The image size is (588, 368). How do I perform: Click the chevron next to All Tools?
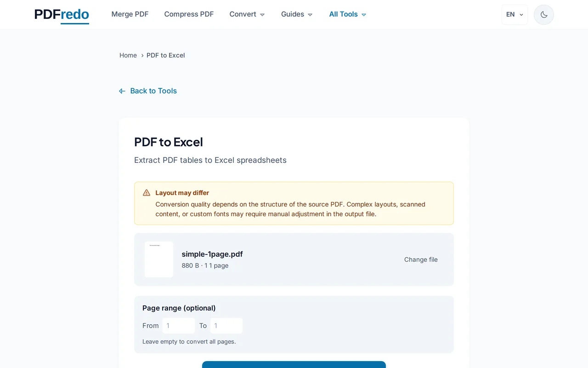[363, 14]
